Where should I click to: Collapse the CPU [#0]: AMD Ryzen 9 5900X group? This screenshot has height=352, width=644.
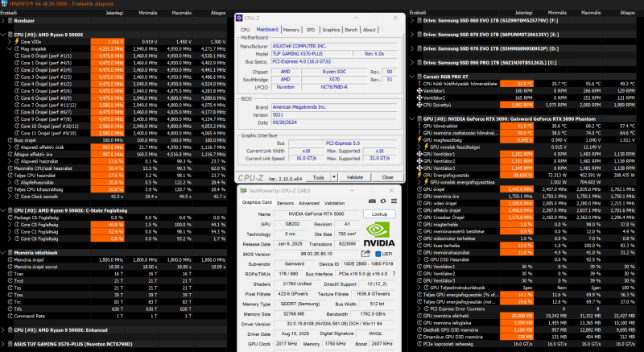tap(3, 35)
